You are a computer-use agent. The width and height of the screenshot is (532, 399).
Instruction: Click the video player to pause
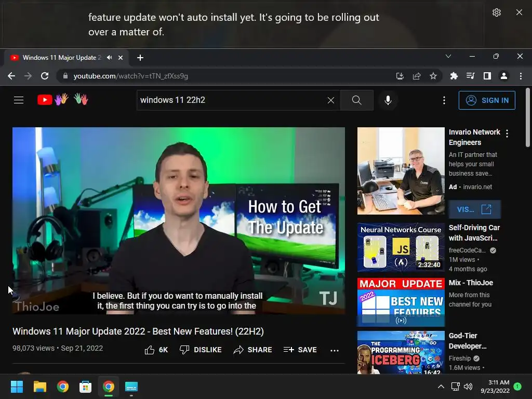(179, 220)
